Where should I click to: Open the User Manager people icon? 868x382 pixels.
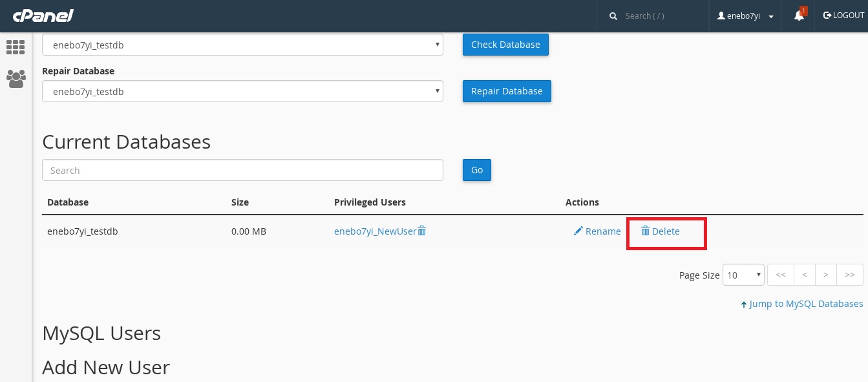tap(16, 79)
